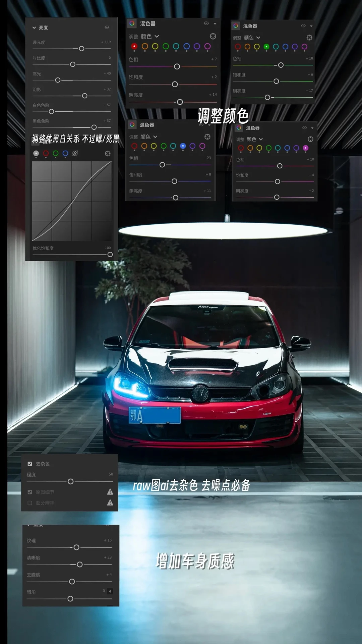
Task: Select the blue channel circle above tone curve
Action: click(x=65, y=154)
